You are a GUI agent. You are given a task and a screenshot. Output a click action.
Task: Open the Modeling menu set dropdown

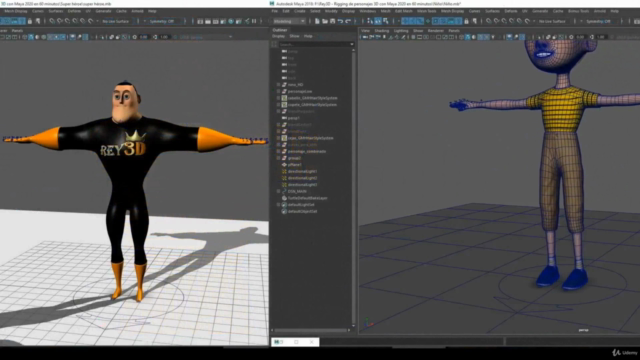(x=289, y=21)
